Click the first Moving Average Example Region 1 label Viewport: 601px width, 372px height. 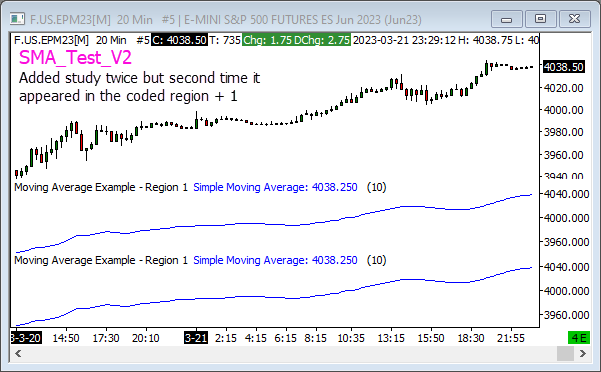[101, 187]
